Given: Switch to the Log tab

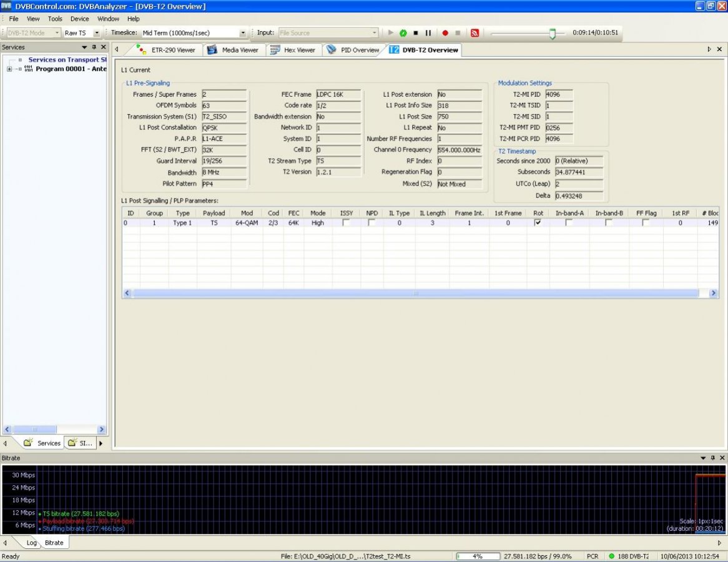Looking at the screenshot, I should click(x=31, y=543).
